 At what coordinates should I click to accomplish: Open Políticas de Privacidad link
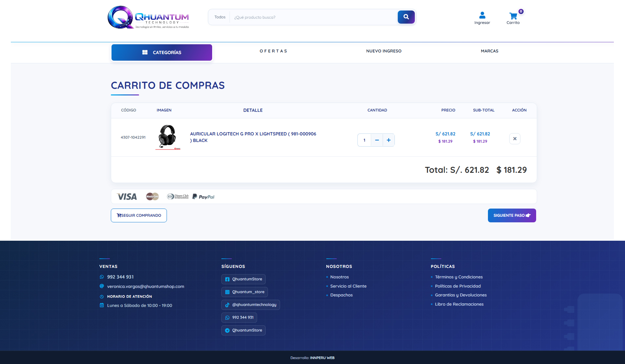click(x=458, y=286)
